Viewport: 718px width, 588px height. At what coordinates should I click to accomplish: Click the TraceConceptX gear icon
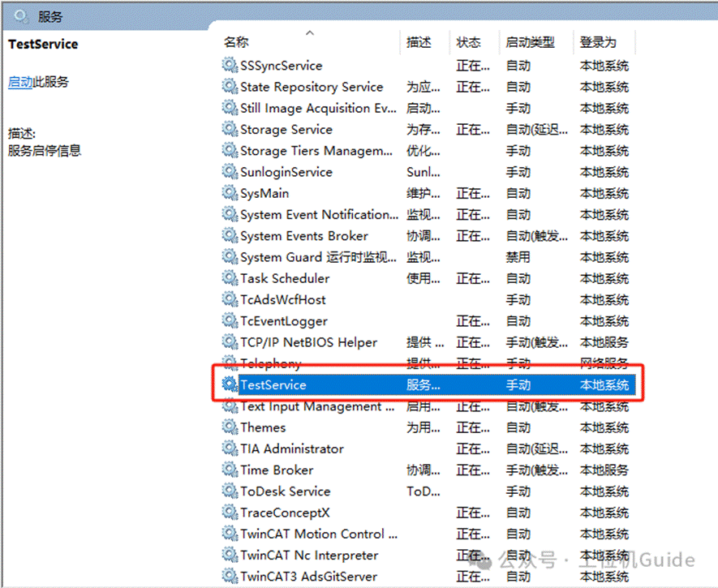(230, 512)
